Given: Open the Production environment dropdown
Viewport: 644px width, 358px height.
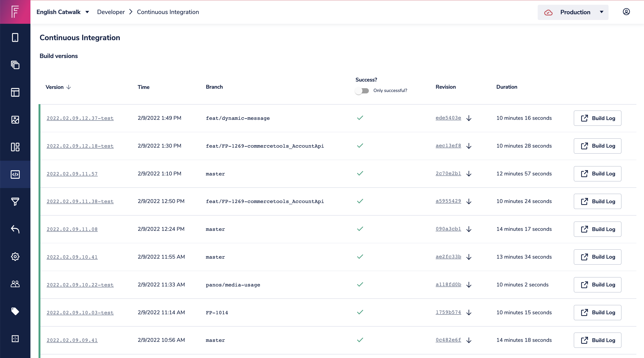Looking at the screenshot, I should [x=573, y=12].
